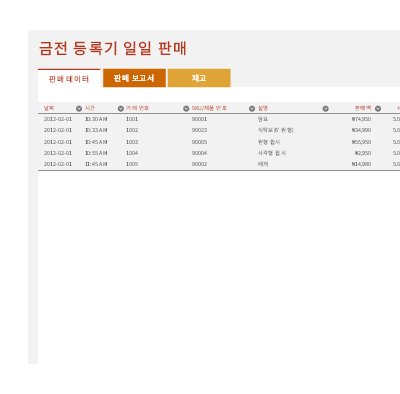This screenshot has height=394, width=400.
Task: Select the 날짜 column header
Action: tap(49, 108)
